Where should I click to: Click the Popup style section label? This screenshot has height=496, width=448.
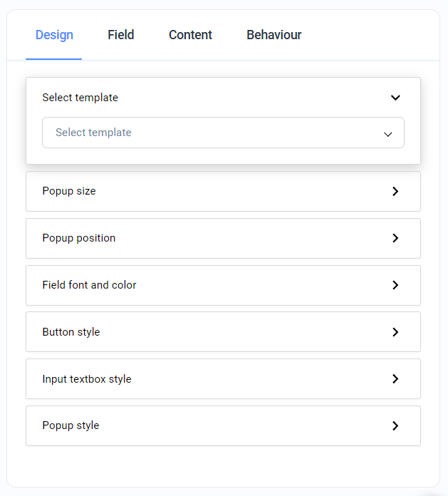pyautogui.click(x=71, y=425)
